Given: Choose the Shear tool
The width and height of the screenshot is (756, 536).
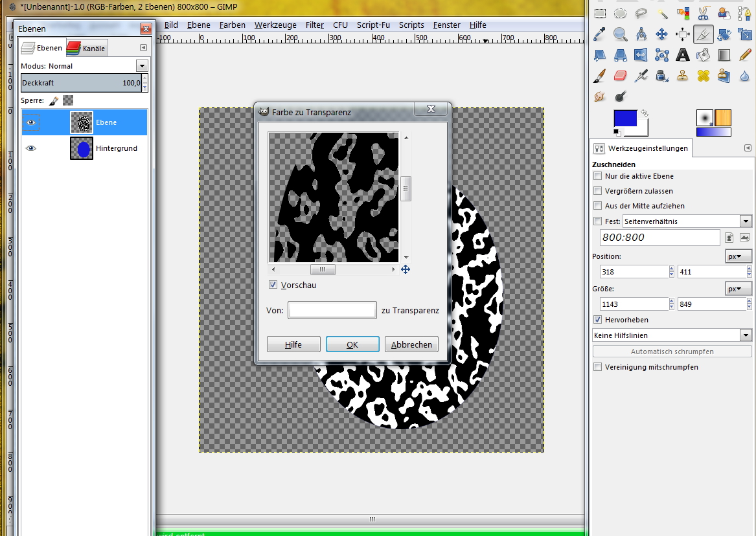Looking at the screenshot, I should [x=600, y=55].
